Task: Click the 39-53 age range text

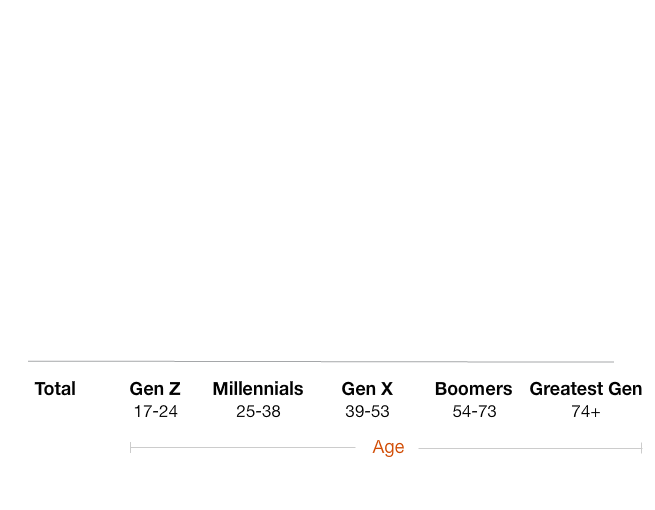Action: (367, 411)
